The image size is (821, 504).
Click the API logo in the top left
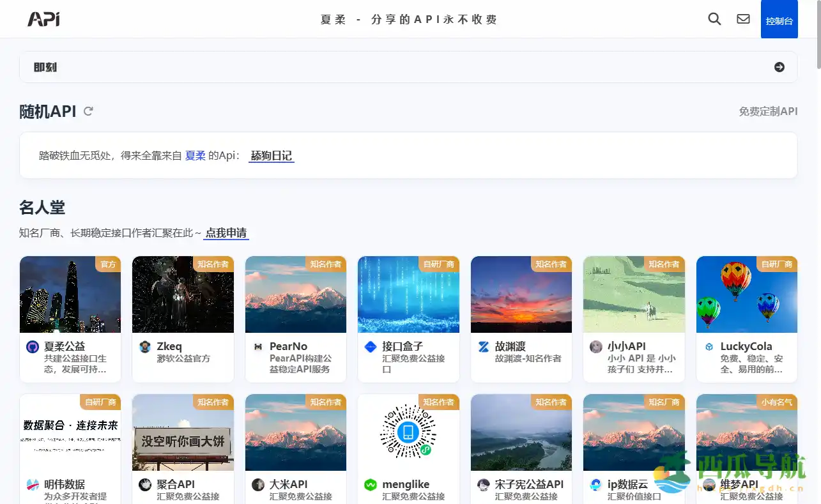coord(43,19)
